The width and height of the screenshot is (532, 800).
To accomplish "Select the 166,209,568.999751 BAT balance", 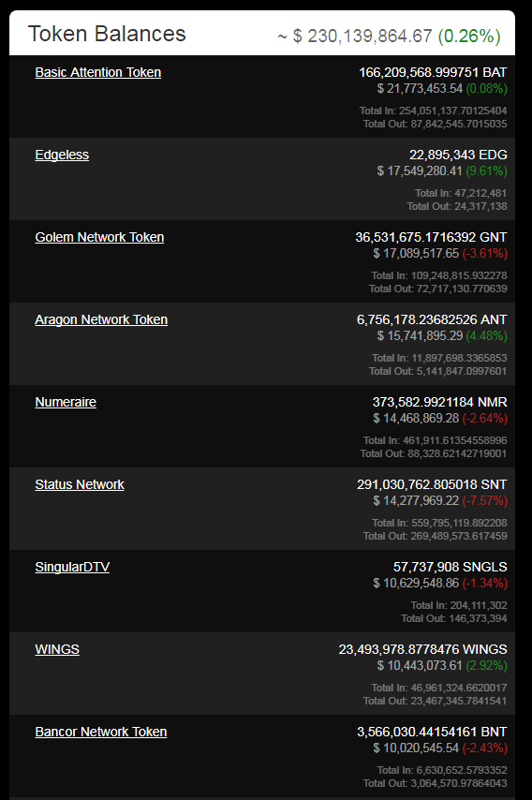I will 433,72.
